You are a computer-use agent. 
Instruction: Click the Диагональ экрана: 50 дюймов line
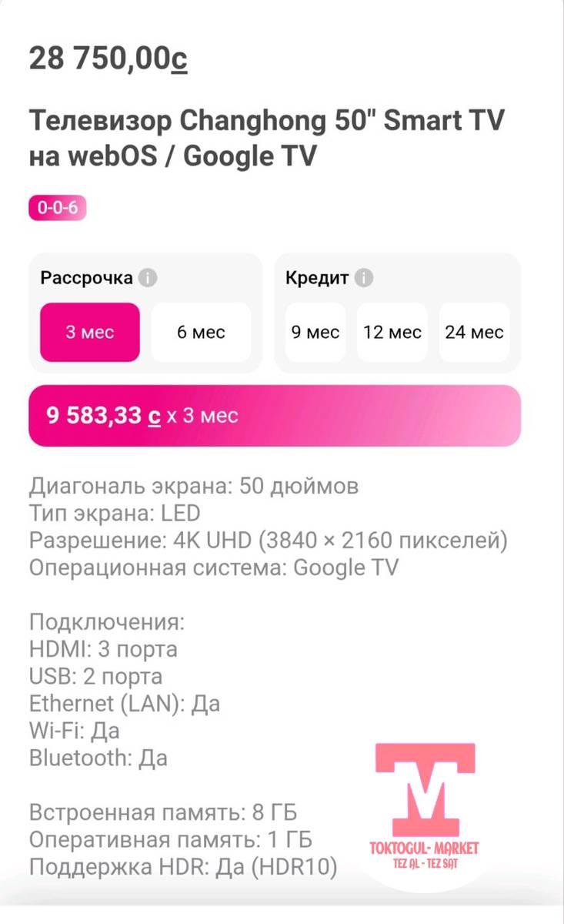[194, 487]
